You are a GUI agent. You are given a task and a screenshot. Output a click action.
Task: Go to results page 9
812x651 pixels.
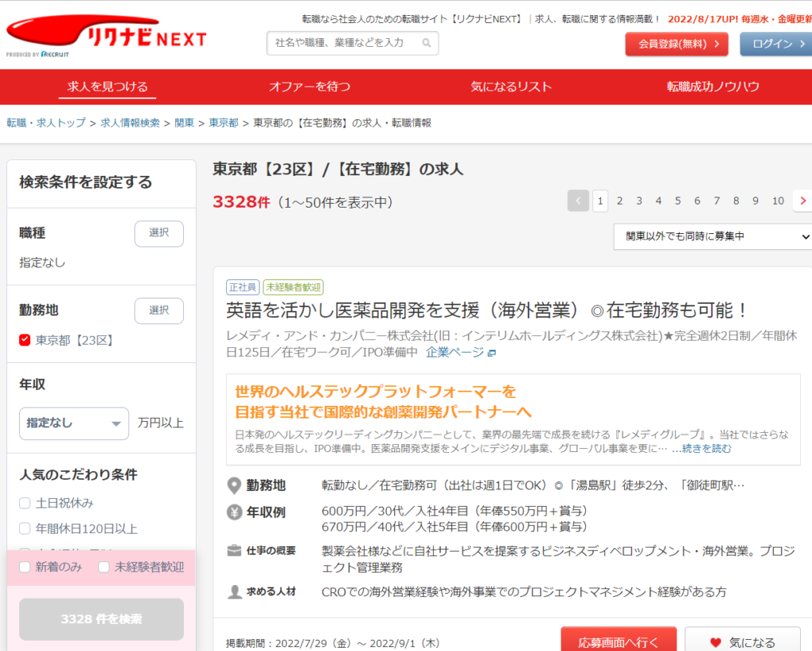click(756, 201)
